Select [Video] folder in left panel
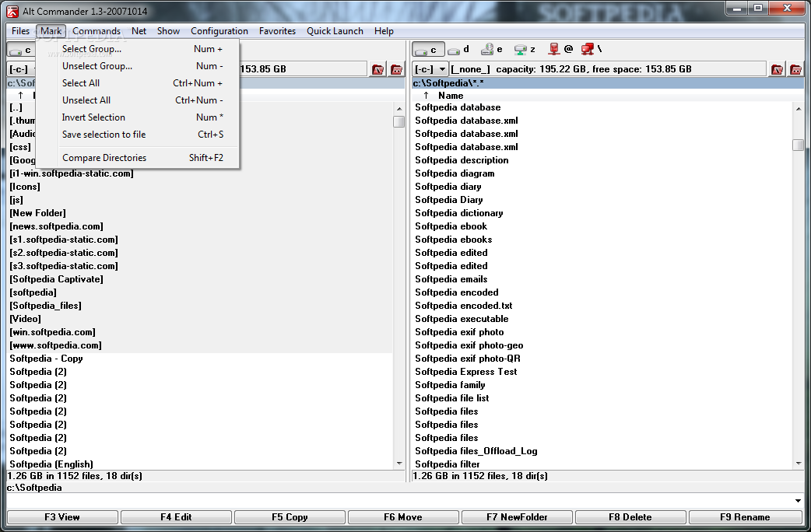Image resolution: width=811 pixels, height=532 pixels. click(x=26, y=319)
